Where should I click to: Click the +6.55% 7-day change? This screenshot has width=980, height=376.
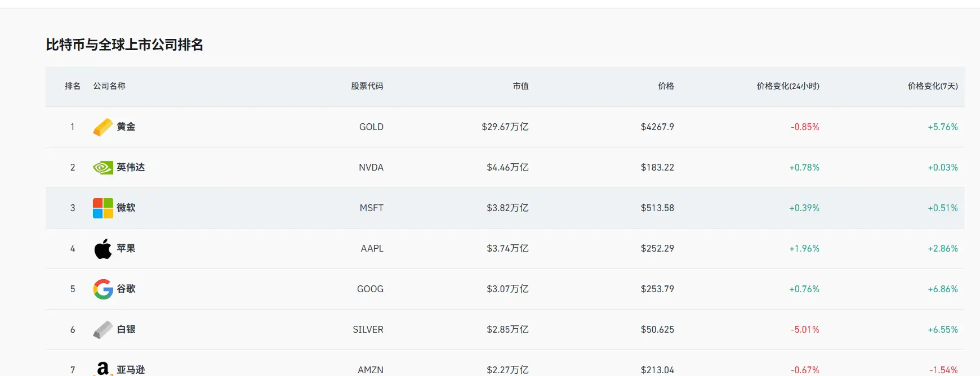tap(943, 330)
